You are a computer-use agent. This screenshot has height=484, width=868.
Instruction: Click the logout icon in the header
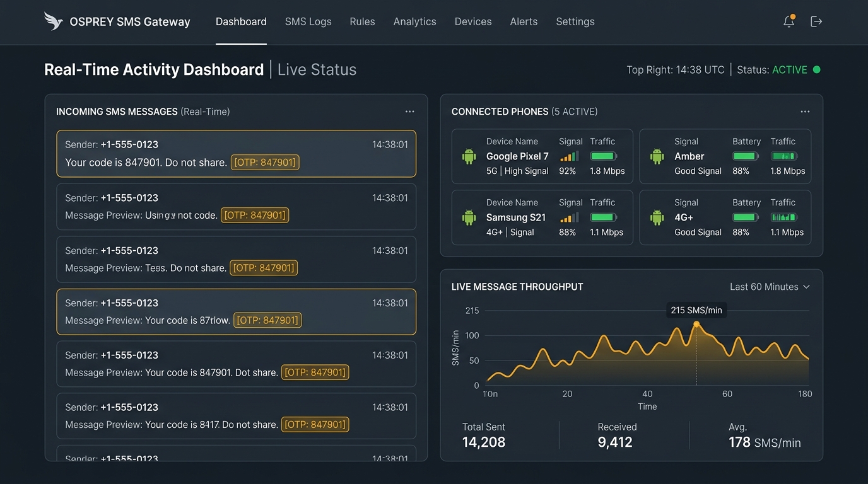click(816, 21)
